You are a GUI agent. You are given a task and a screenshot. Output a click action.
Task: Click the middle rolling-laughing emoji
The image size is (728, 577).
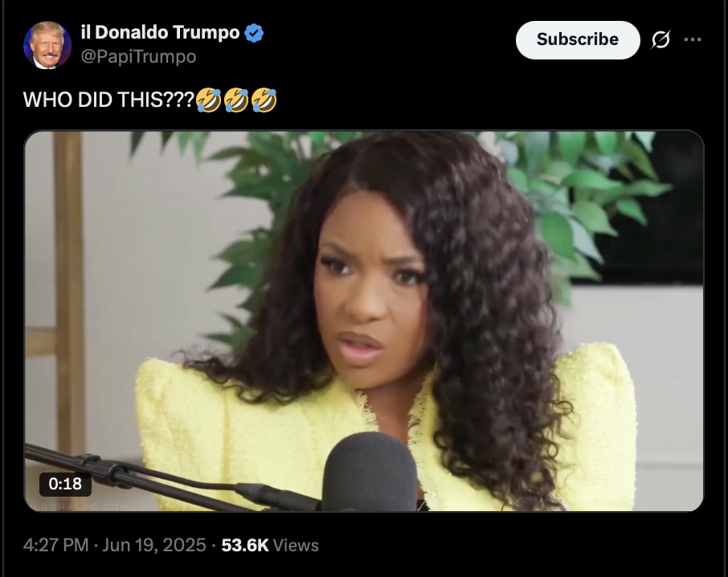tap(236, 100)
